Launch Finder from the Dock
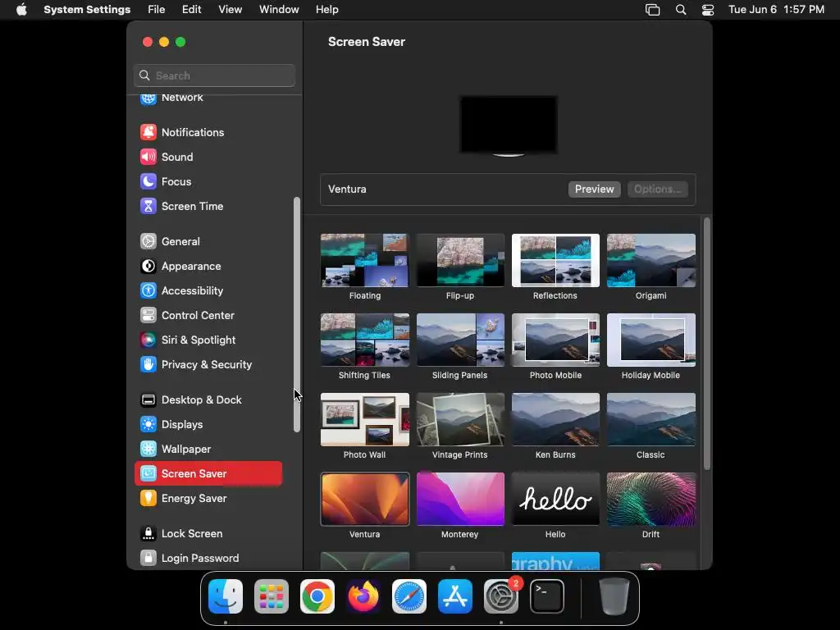The height and width of the screenshot is (630, 840). pos(226,596)
